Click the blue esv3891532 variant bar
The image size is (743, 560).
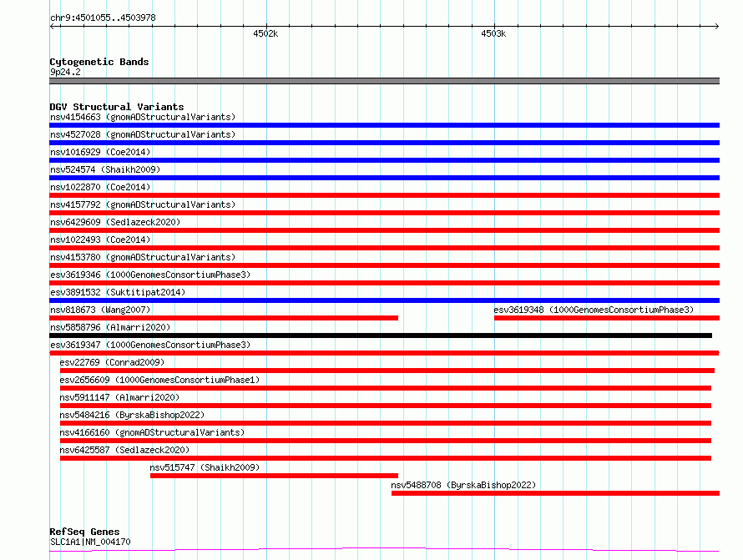coord(384,300)
